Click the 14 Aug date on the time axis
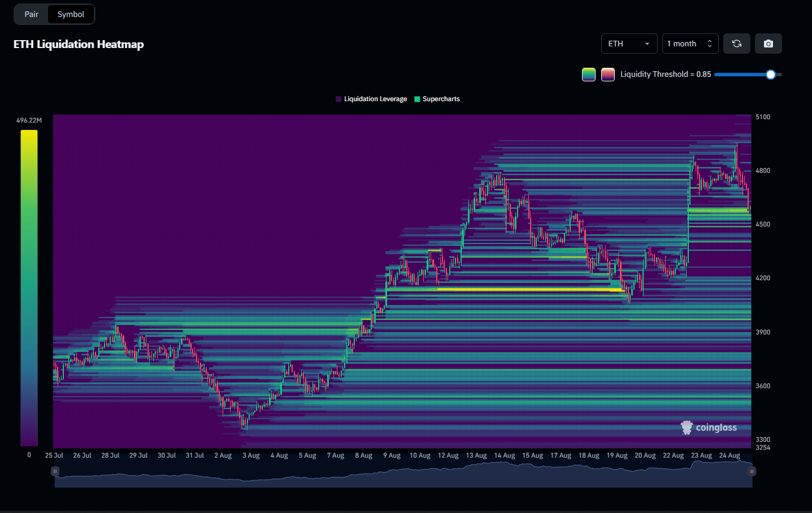Image resolution: width=812 pixels, height=513 pixels. 504,455
